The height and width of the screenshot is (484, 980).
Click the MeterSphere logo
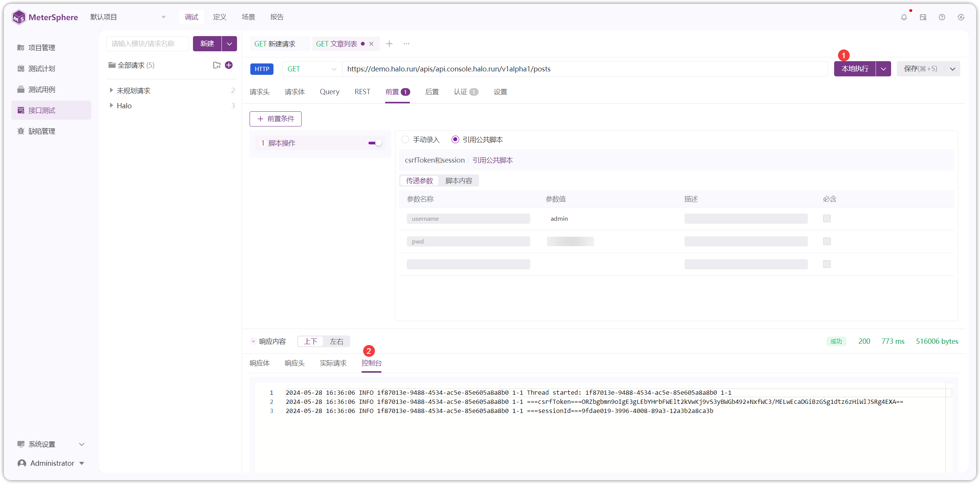coord(44,17)
